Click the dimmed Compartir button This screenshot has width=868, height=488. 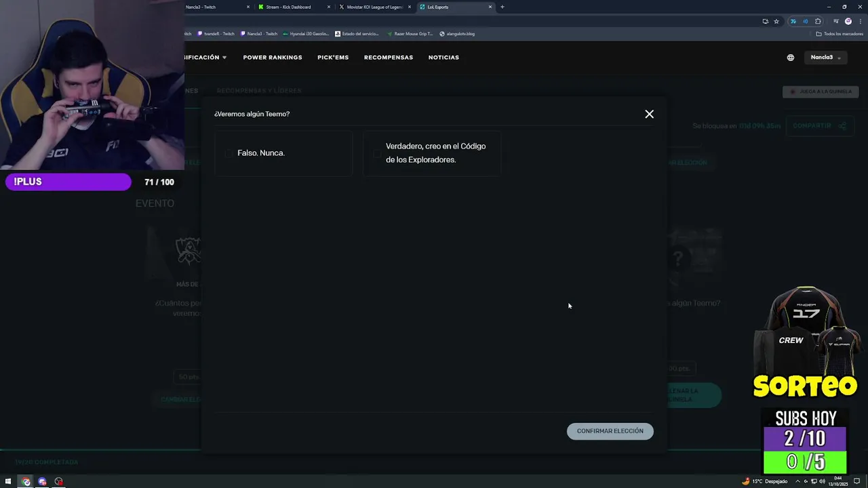[x=819, y=125]
